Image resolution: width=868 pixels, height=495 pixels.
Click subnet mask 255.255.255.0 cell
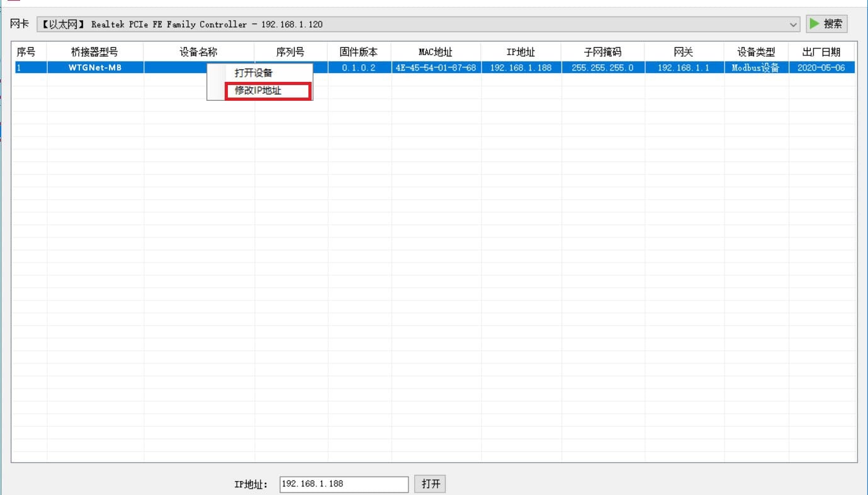click(603, 67)
